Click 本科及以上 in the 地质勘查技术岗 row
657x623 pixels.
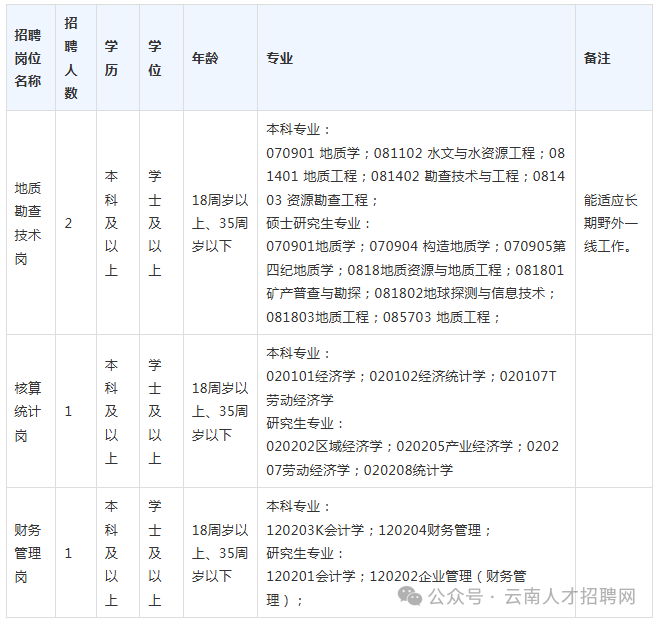pyautogui.click(x=118, y=223)
